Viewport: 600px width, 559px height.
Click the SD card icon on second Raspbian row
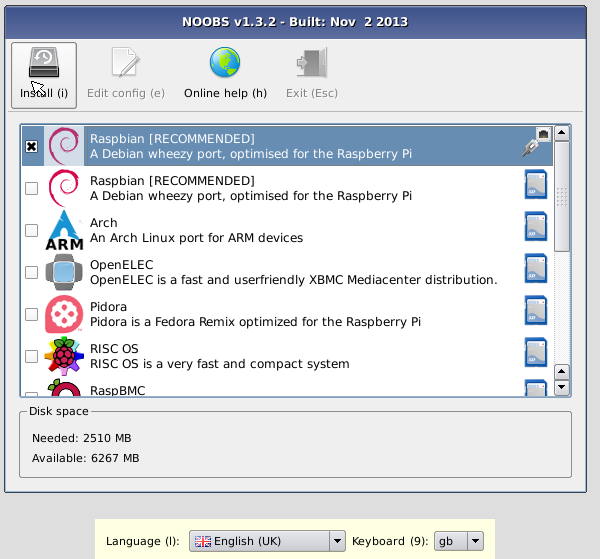coord(536,184)
